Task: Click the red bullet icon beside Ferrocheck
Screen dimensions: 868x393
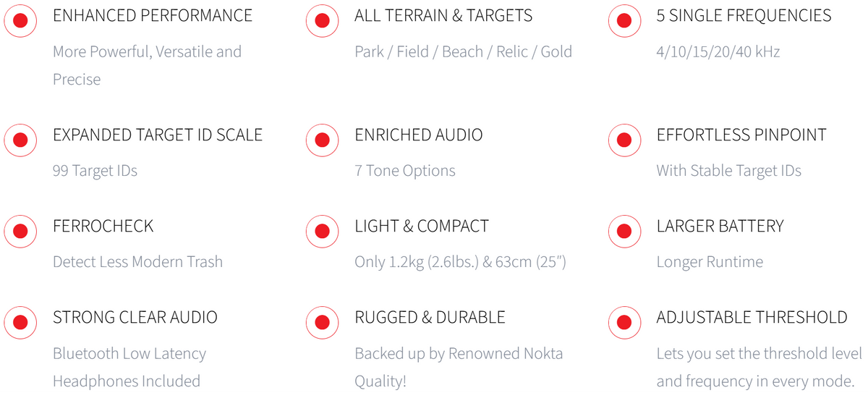Action: 20,232
